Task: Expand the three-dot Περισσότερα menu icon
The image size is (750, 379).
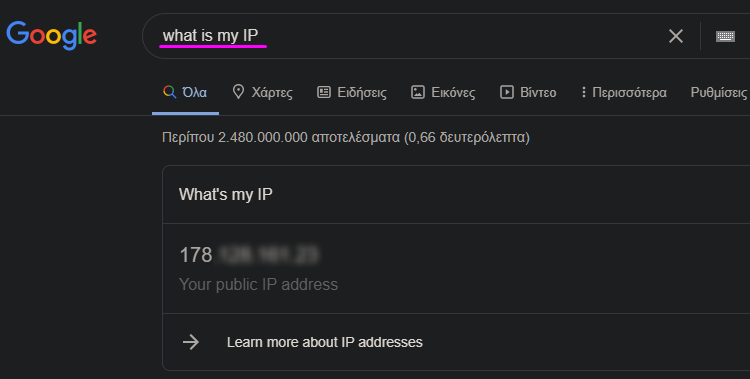Action: [x=583, y=92]
